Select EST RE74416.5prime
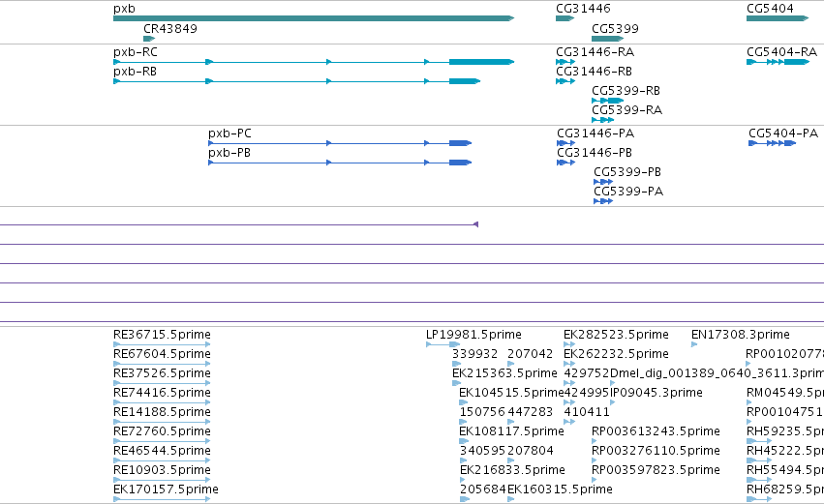 click(162, 393)
